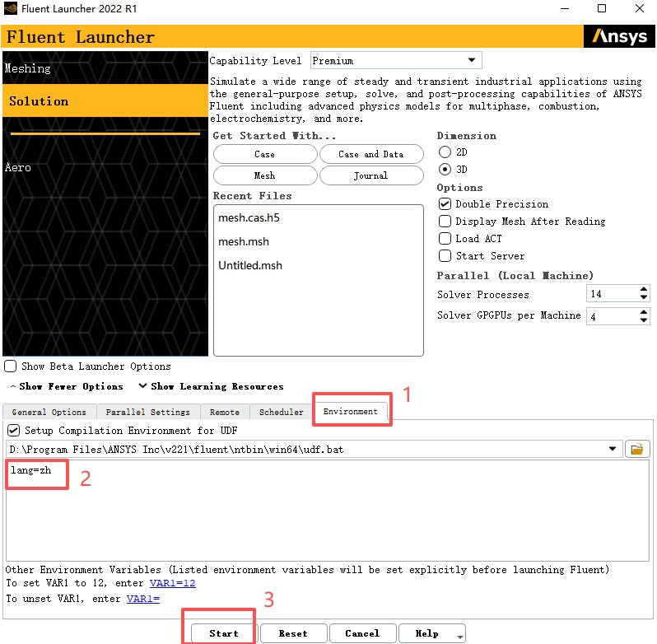Open recent file Untitled.msh
The height and width of the screenshot is (644, 657).
click(250, 266)
